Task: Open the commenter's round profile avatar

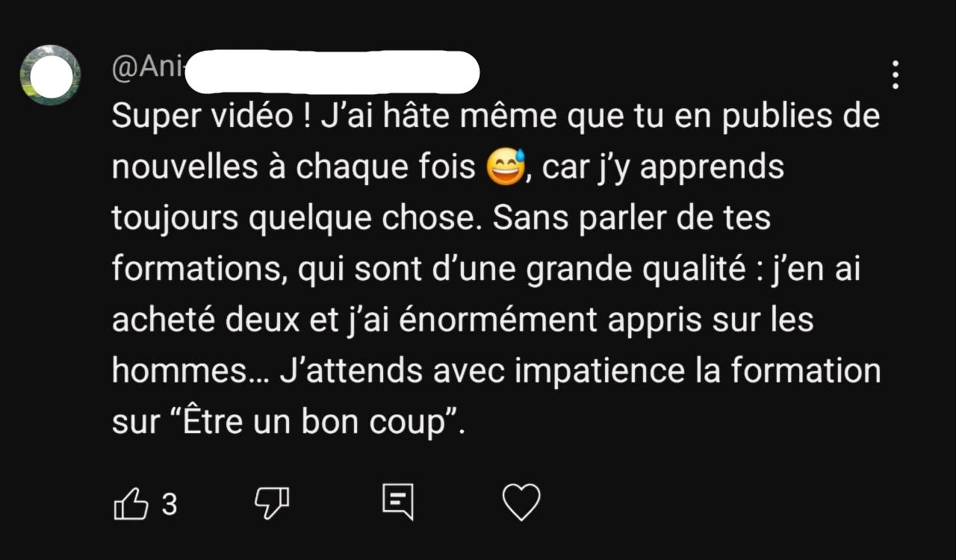Action: tap(50, 75)
